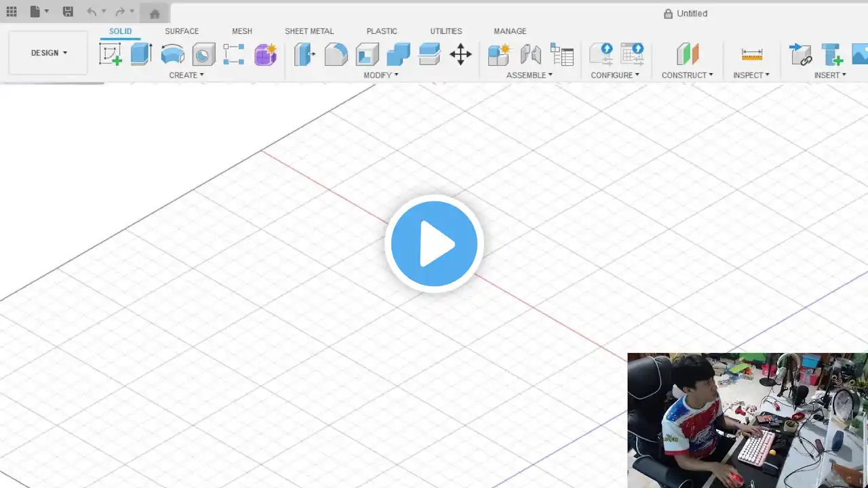Undo the last action
This screenshot has width=868, height=488.
[x=92, y=12]
